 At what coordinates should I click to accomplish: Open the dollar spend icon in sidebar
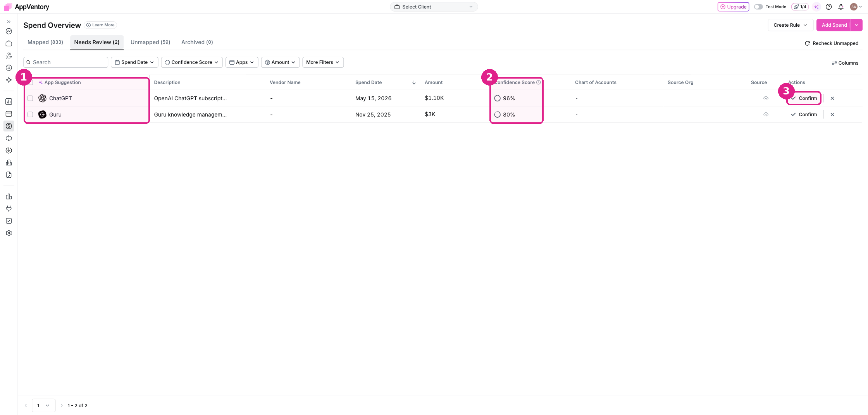click(9, 126)
